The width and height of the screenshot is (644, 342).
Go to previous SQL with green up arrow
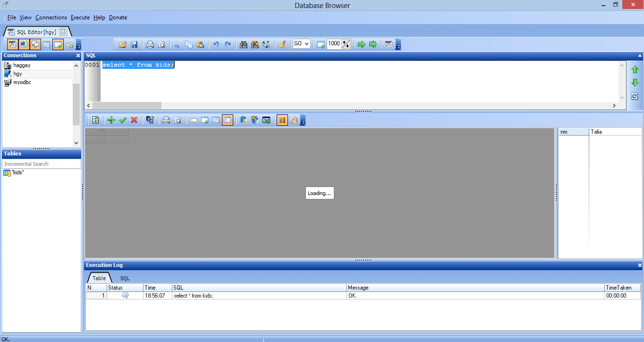pos(635,70)
